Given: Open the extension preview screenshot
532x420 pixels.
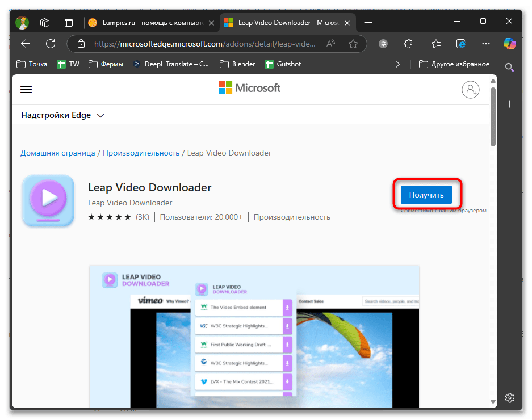Looking at the screenshot, I should coord(254,337).
